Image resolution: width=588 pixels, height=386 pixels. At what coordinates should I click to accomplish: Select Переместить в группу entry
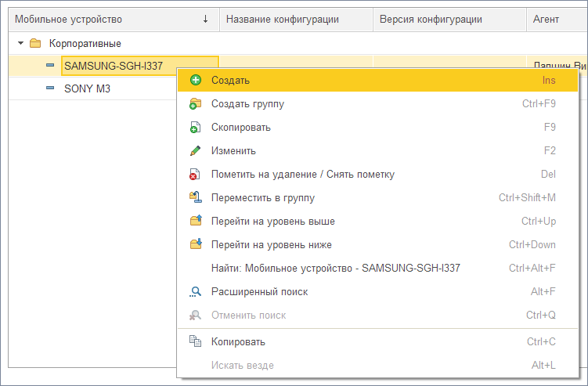pos(377,197)
